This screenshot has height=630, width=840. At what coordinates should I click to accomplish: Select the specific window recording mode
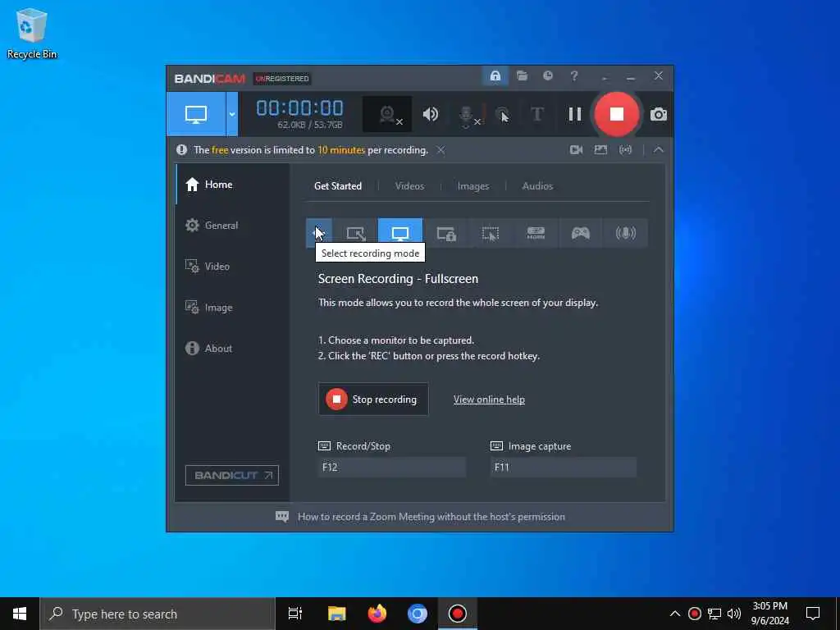tap(445, 233)
